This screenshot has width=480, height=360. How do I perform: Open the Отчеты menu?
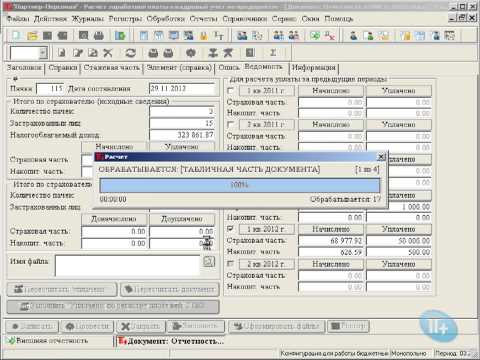203,19
